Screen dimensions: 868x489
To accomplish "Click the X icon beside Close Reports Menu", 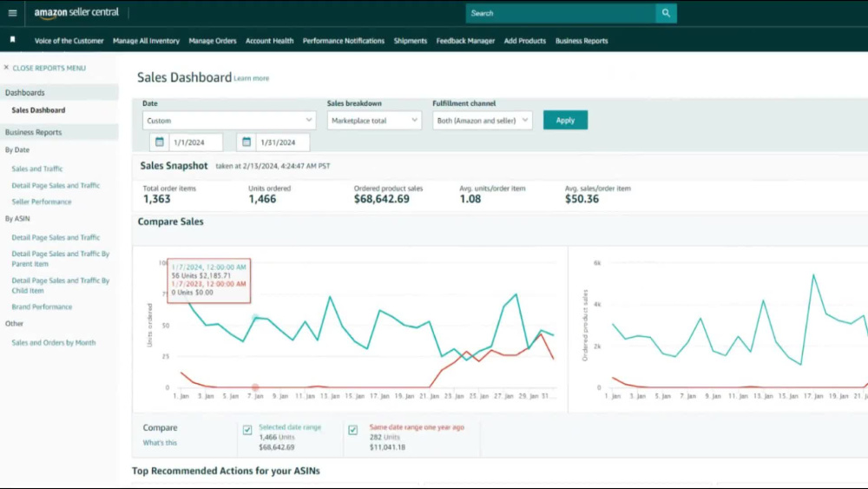I will [6, 68].
